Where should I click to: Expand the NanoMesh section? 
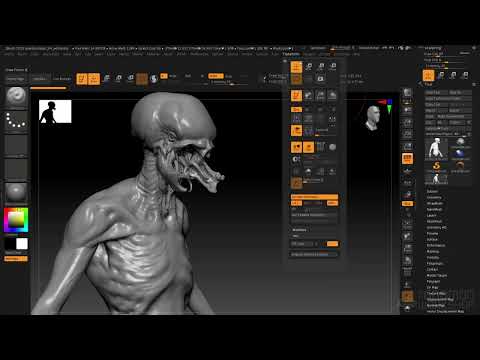434,209
